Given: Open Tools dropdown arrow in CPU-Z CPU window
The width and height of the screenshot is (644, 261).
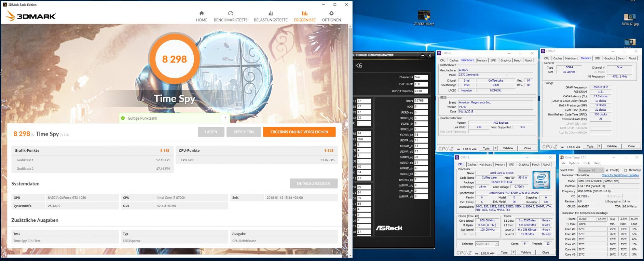Looking at the screenshot, I should [513, 252].
